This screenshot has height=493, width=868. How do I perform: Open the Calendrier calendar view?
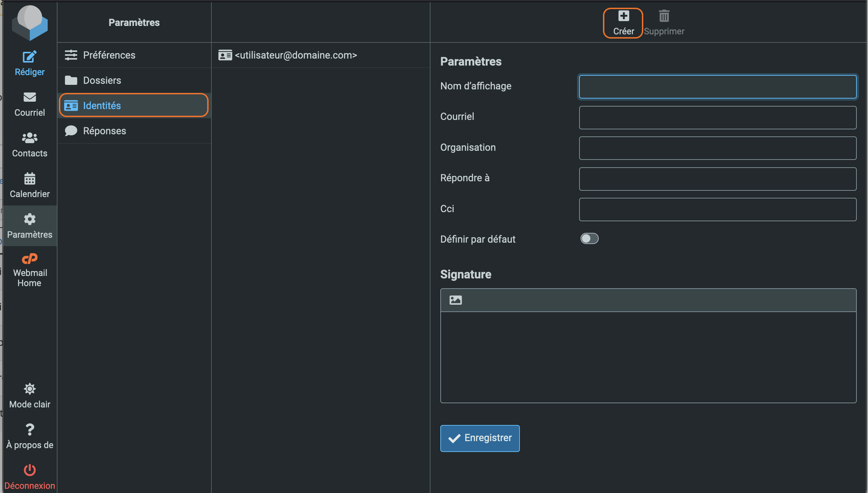tap(30, 185)
